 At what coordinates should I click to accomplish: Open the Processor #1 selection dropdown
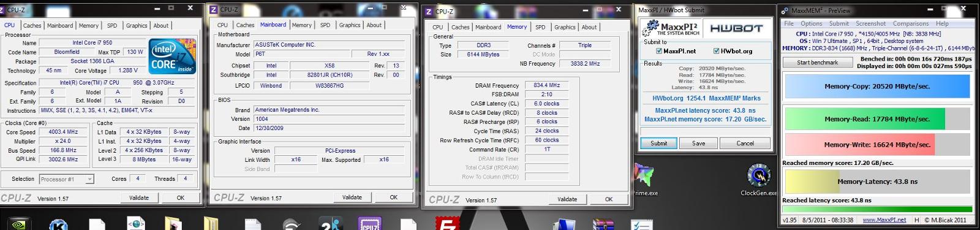[67, 179]
